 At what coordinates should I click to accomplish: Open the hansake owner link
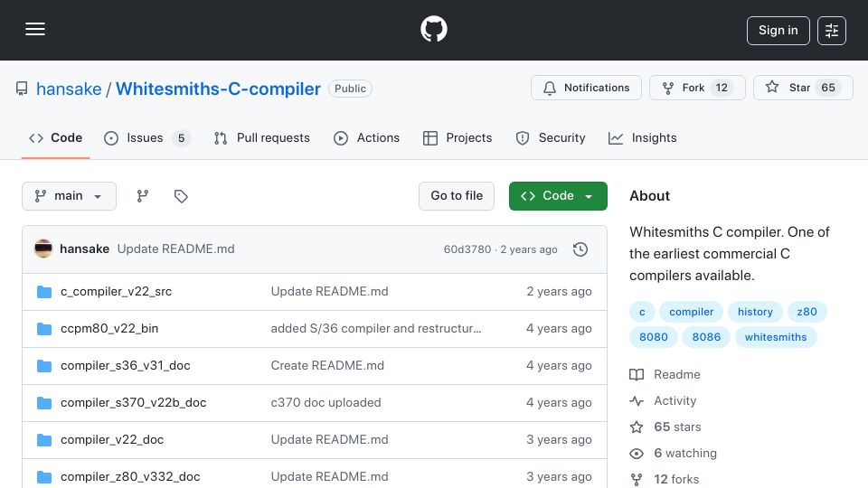(69, 89)
